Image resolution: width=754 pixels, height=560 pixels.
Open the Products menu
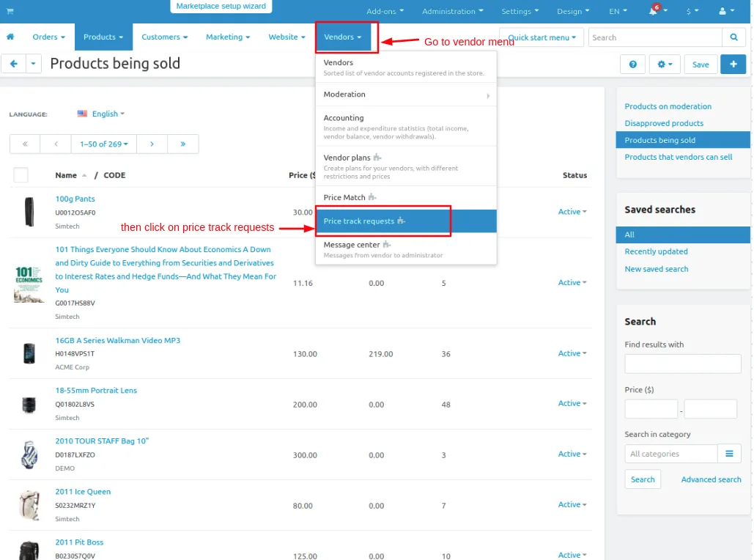(103, 37)
